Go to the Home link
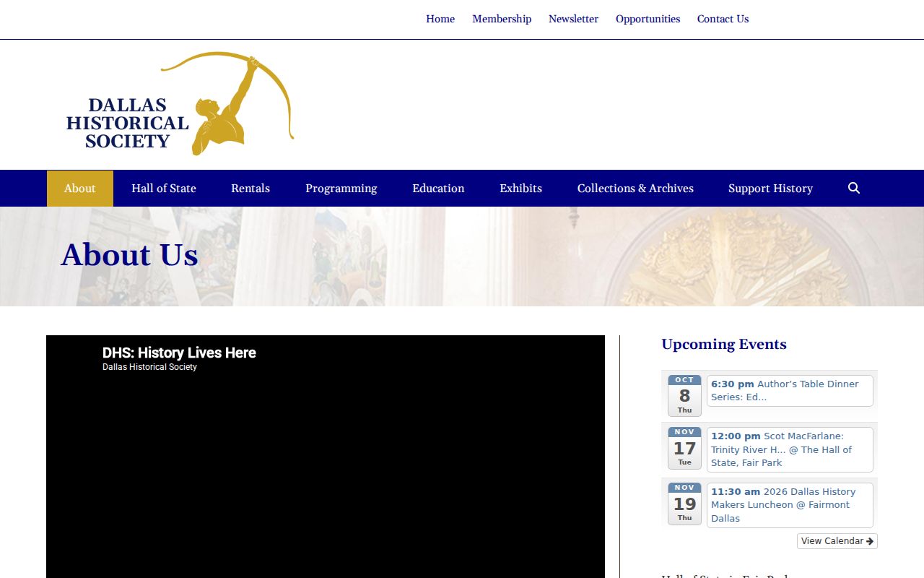 point(440,19)
